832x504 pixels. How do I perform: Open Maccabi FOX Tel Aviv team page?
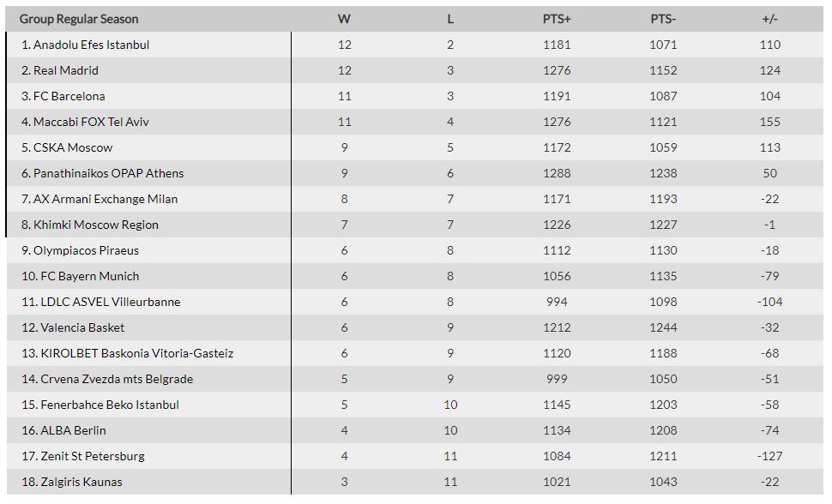(91, 122)
